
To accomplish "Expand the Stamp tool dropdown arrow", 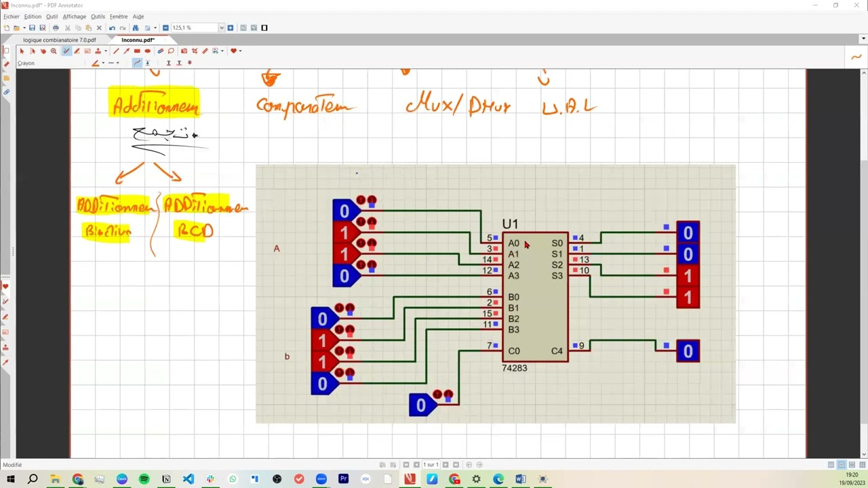I will pos(106,51).
